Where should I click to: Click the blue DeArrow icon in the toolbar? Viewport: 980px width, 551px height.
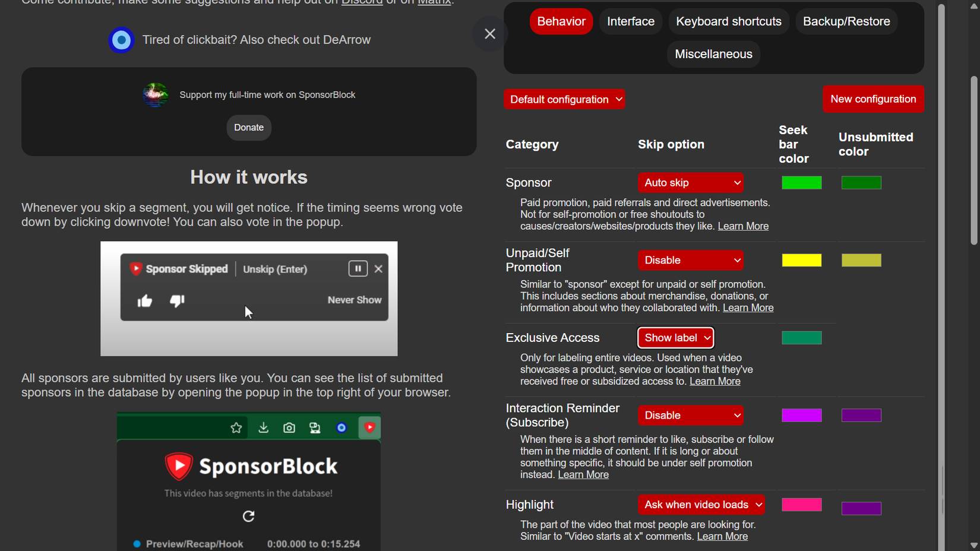click(x=342, y=427)
